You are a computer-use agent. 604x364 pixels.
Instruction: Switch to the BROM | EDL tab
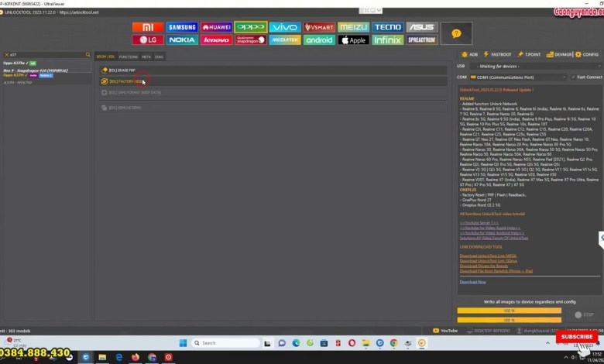tap(105, 57)
